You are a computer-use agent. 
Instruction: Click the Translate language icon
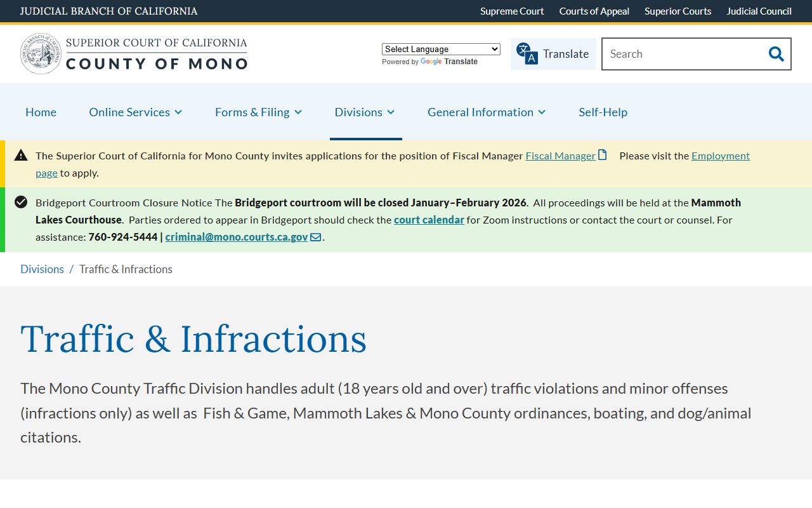[527, 54]
